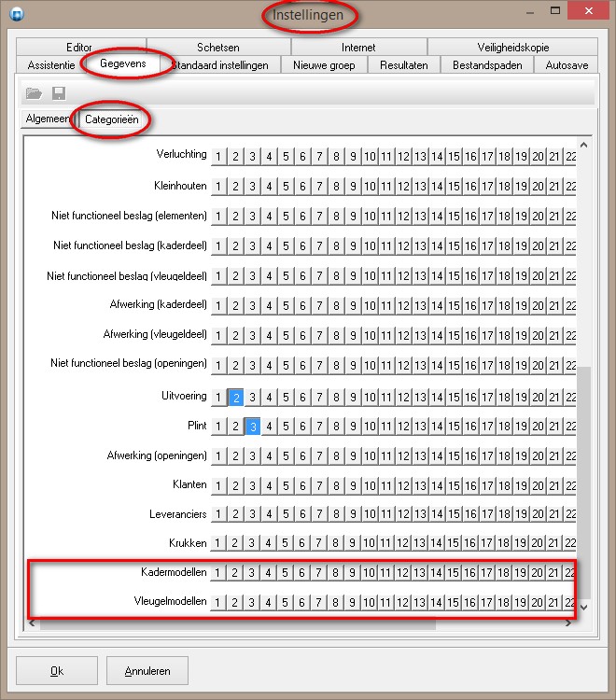616x700 pixels.
Task: Select the Algemeen sub-tab
Action: point(48,119)
